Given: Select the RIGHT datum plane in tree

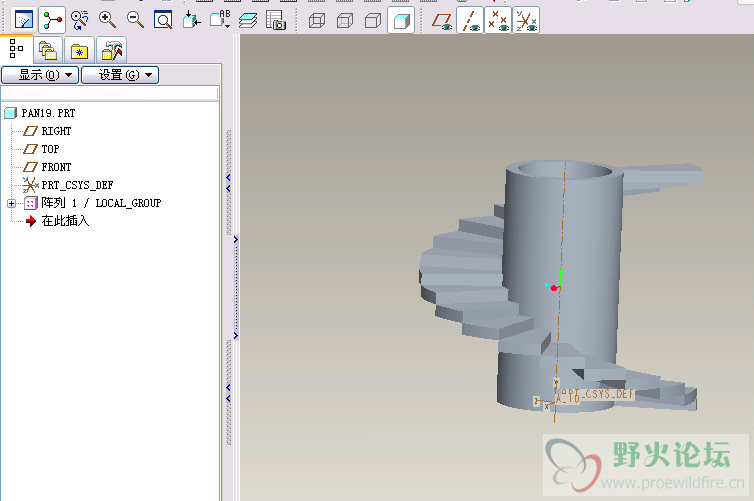Looking at the screenshot, I should tap(56, 131).
